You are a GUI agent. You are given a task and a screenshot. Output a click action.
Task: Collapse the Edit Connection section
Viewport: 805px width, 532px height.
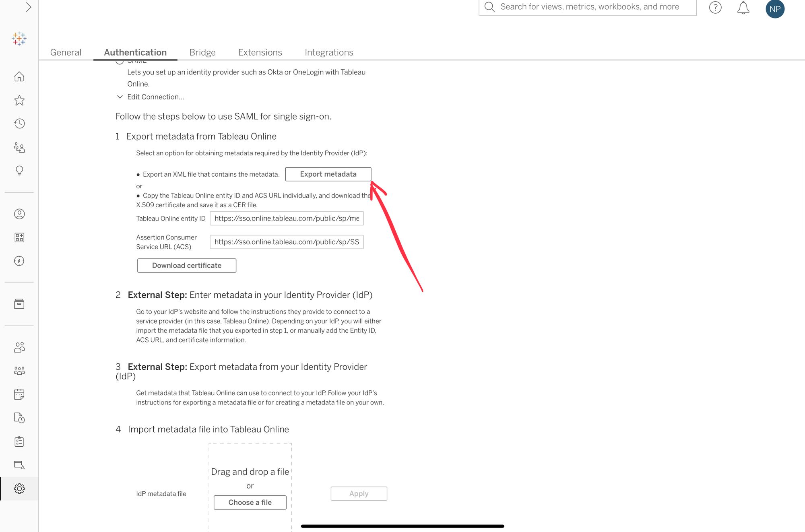tap(120, 97)
